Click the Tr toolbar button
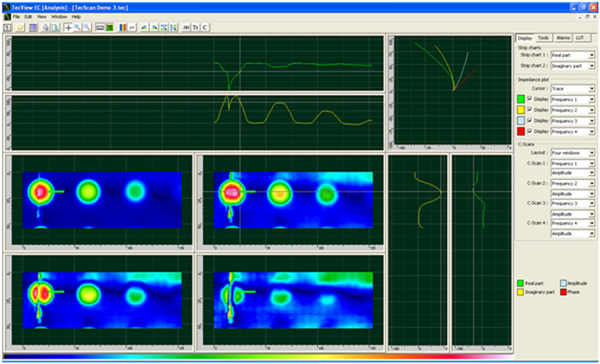Screen dimensions: 600x364 point(196,28)
